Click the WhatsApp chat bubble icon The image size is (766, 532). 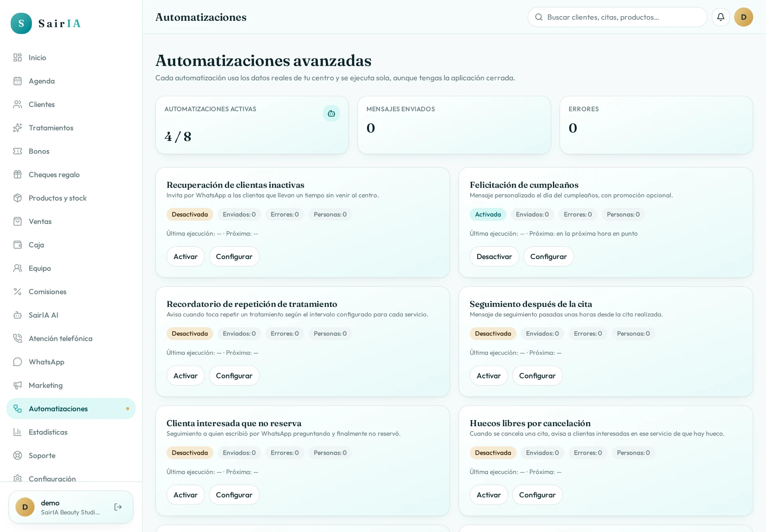pyautogui.click(x=18, y=362)
